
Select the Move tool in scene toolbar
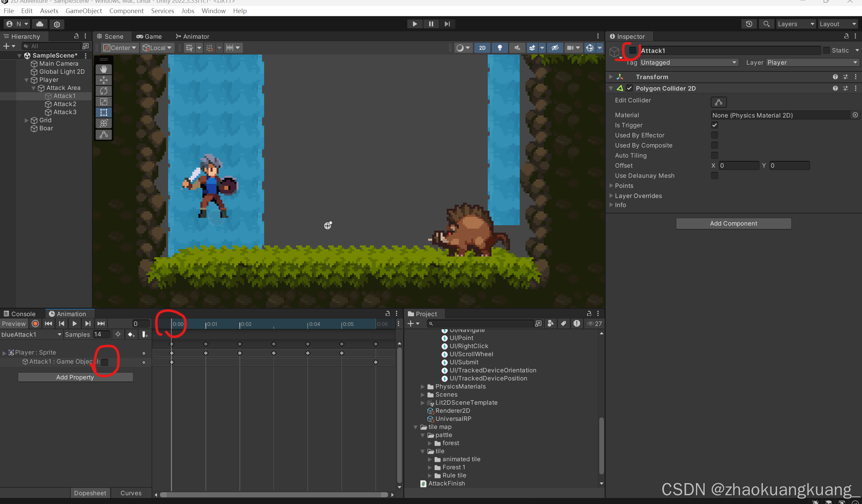click(x=104, y=80)
